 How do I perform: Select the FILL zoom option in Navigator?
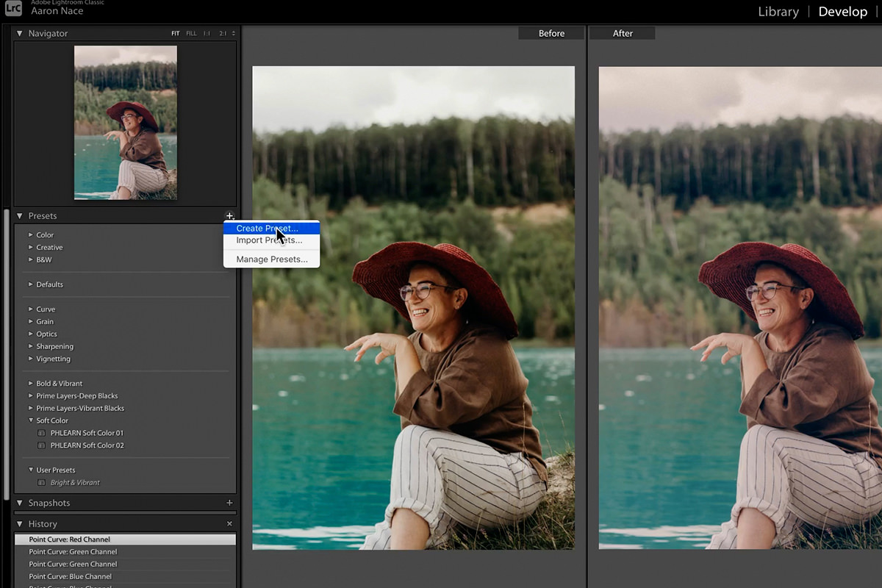click(x=191, y=33)
